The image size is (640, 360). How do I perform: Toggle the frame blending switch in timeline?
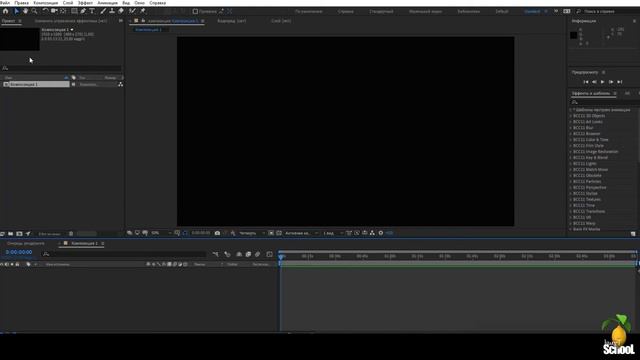click(x=248, y=254)
